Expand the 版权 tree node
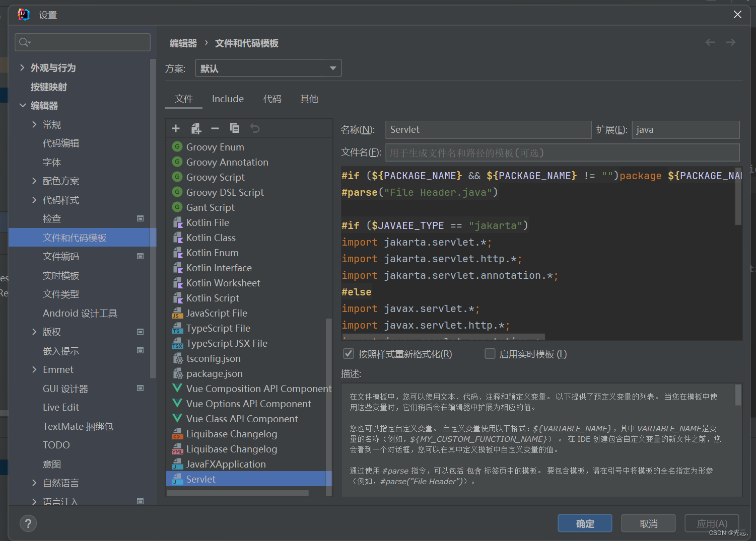756x541 pixels. [x=34, y=332]
